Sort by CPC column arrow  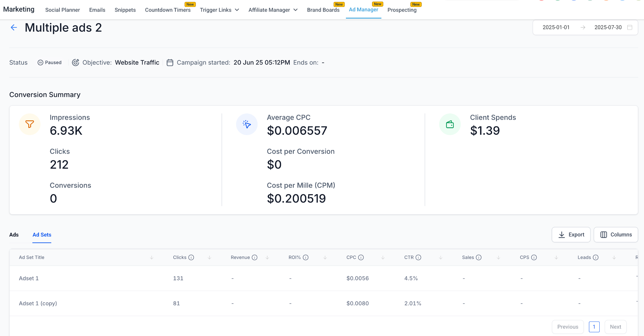point(383,258)
